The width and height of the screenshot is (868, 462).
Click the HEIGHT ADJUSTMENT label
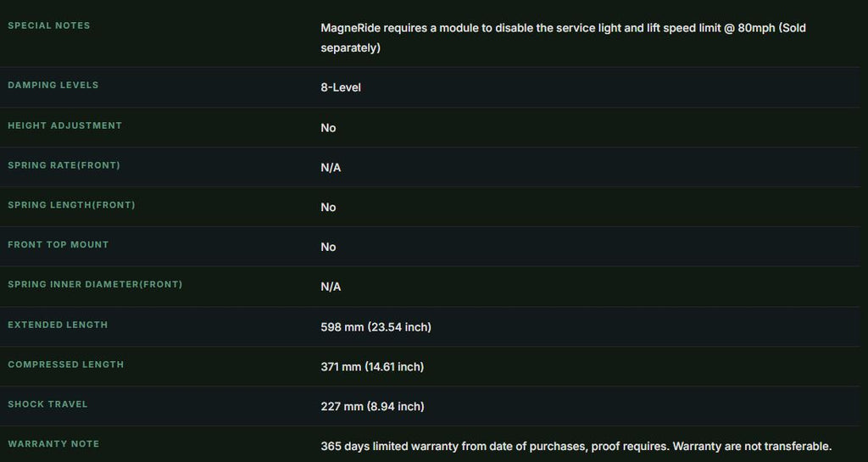(64, 125)
